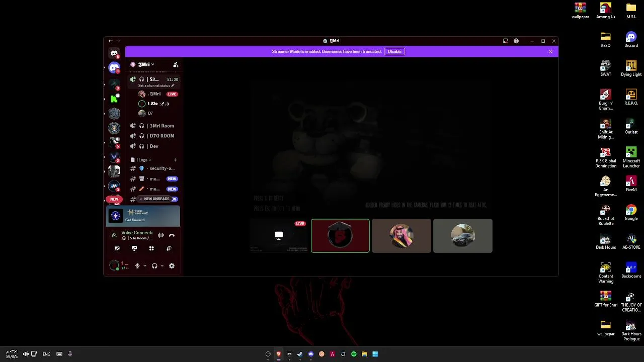Edit channel status pencil icon
This screenshot has width=644, height=362.
173,85
